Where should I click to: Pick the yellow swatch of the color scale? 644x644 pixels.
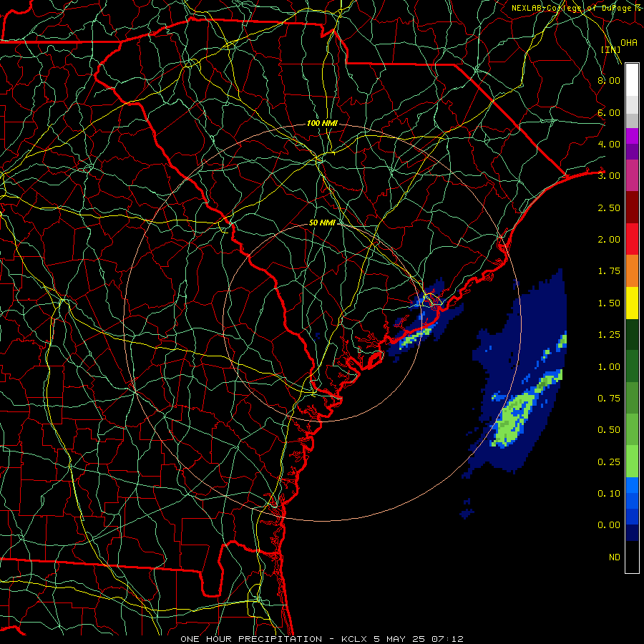[x=632, y=303]
